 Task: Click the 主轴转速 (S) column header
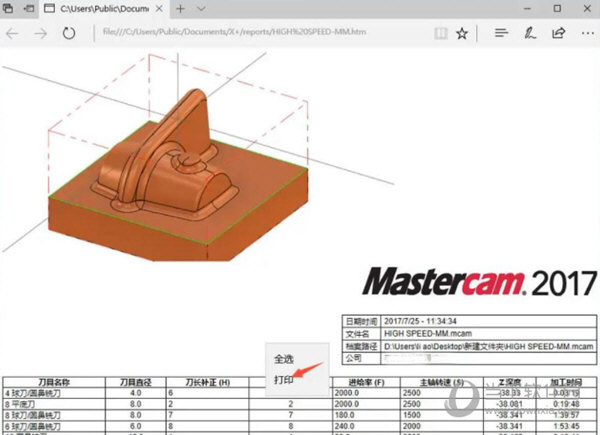tap(442, 382)
